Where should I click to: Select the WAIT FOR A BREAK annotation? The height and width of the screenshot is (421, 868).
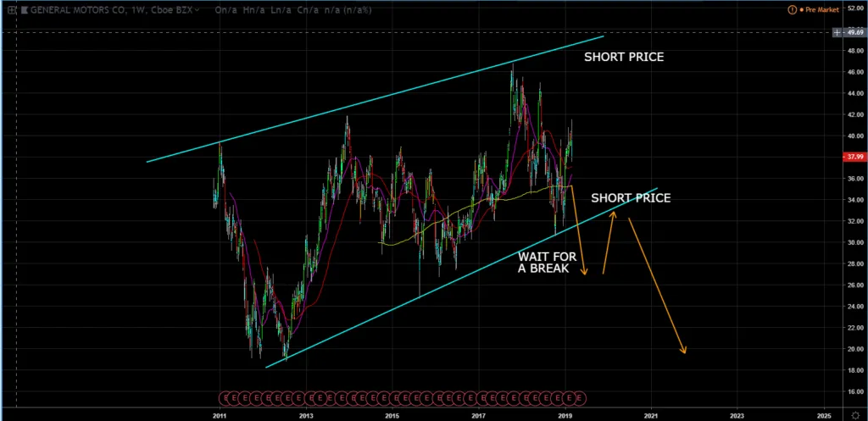pos(547,263)
